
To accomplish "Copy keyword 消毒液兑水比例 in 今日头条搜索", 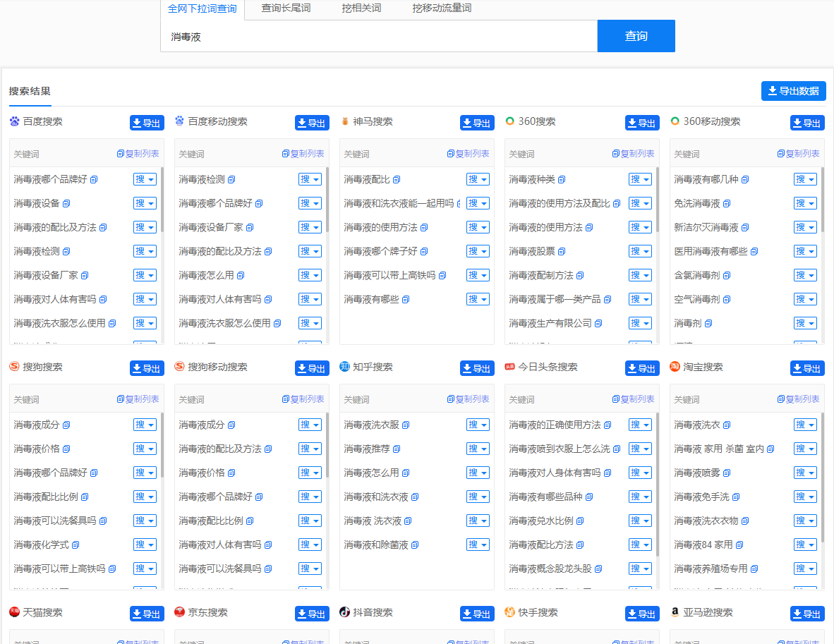I will [x=580, y=521].
